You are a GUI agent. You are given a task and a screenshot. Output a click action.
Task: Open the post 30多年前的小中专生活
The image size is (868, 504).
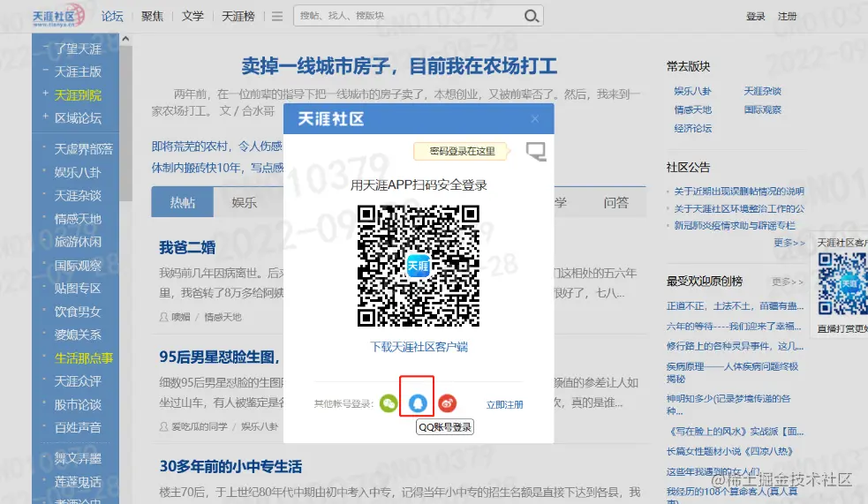click(230, 466)
